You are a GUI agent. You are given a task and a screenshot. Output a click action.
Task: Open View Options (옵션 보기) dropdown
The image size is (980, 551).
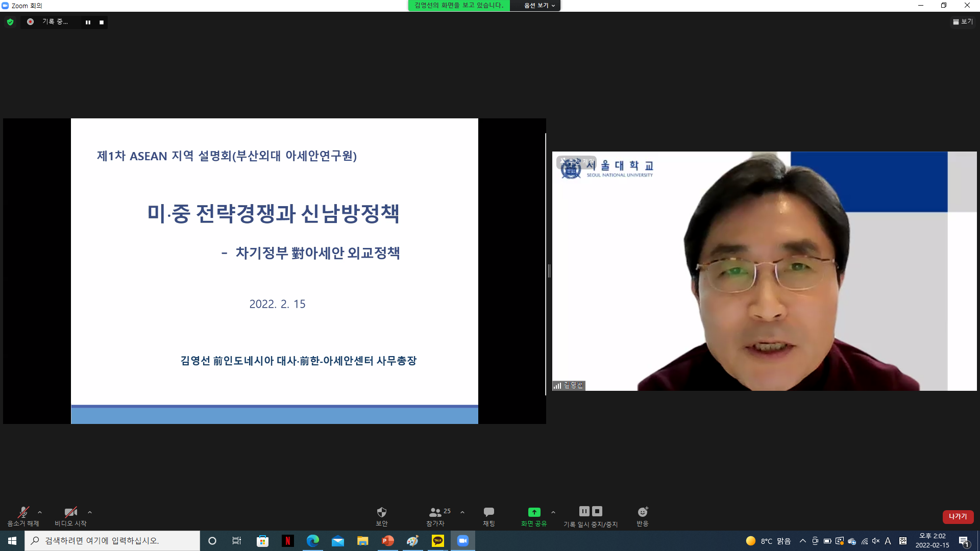(x=539, y=6)
